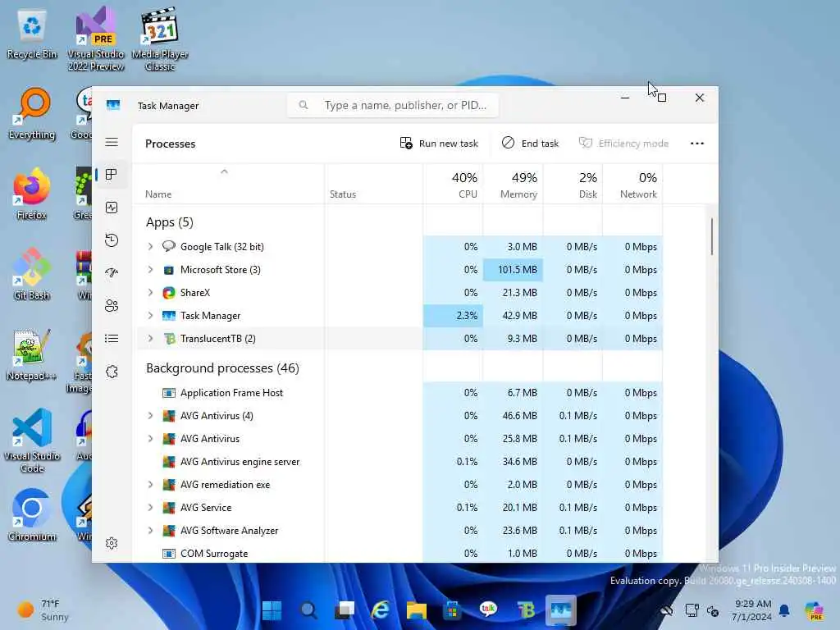
Task: Open the Windows Start menu
Action: [x=272, y=610]
